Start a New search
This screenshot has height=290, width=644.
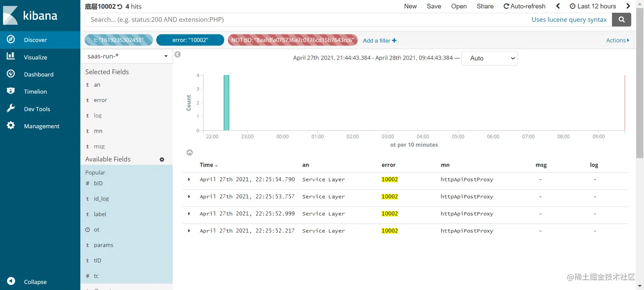pyautogui.click(x=410, y=6)
